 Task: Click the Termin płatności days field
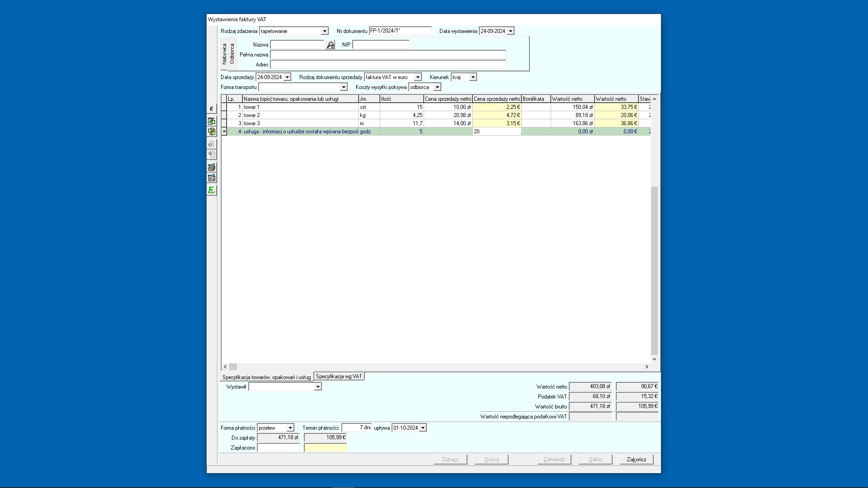click(356, 427)
